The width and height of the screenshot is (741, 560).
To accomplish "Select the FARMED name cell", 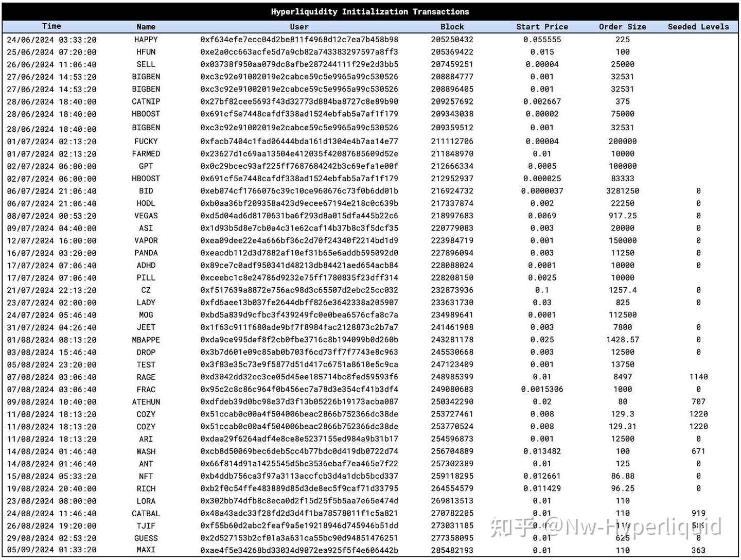I will tap(146, 154).
